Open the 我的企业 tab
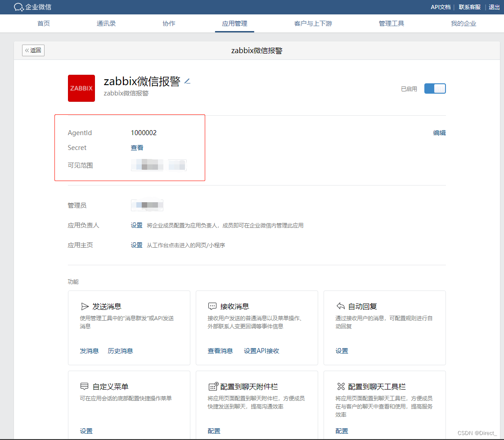 click(x=463, y=23)
